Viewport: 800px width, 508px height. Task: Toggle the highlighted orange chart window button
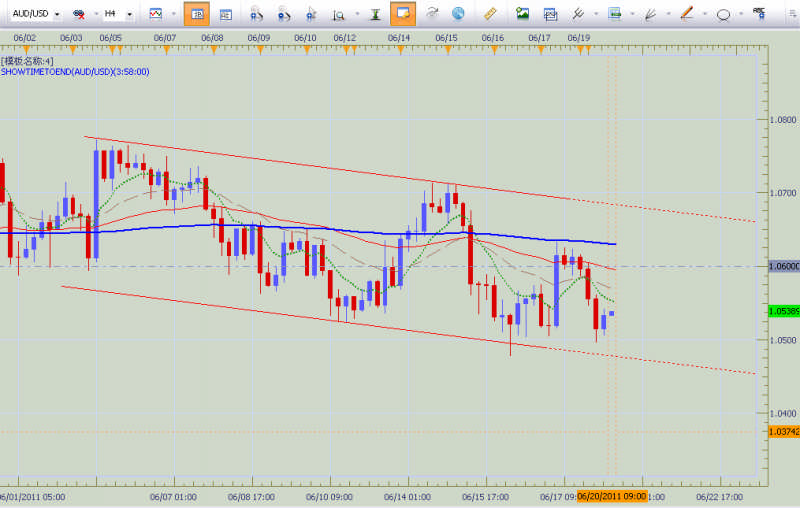click(x=196, y=14)
